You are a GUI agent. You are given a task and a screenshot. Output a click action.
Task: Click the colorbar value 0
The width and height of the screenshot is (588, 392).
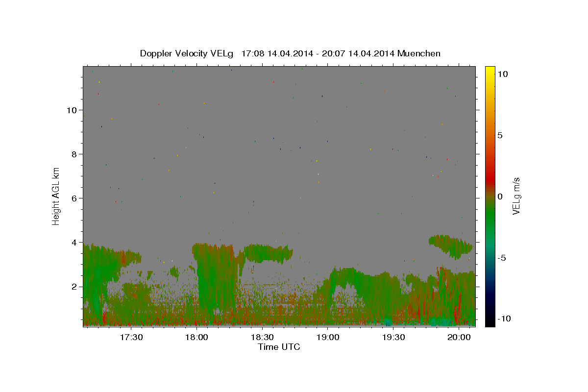[500, 196]
